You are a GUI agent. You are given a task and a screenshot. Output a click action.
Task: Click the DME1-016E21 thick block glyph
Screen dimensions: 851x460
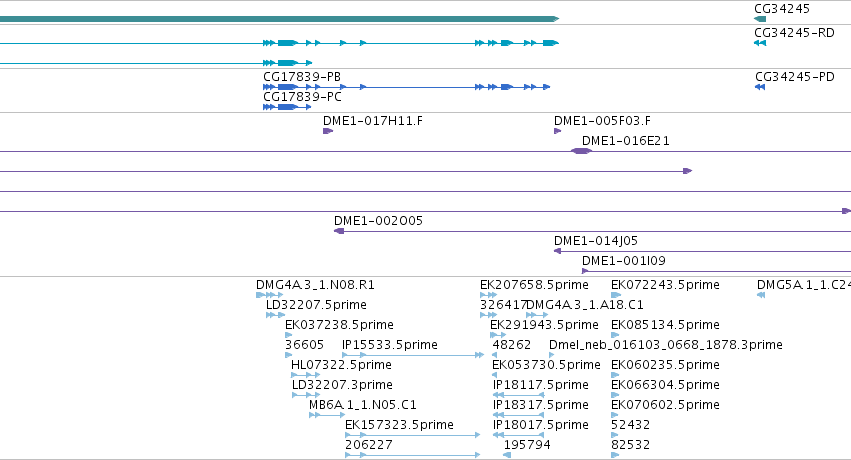click(x=581, y=151)
